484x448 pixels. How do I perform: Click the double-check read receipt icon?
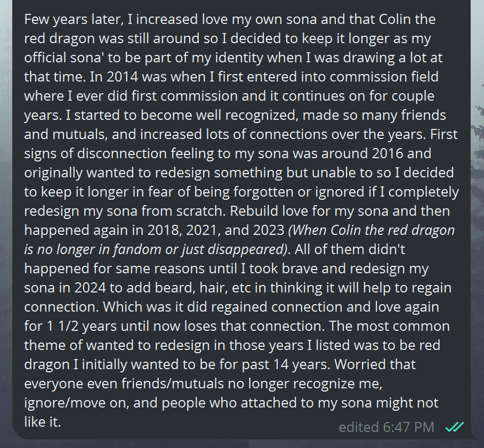(x=455, y=427)
